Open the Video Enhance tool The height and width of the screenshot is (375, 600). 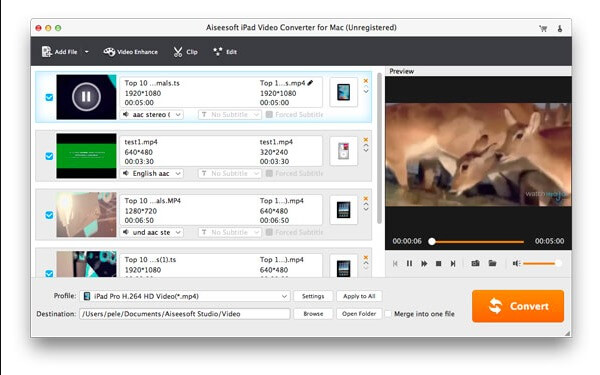pyautogui.click(x=130, y=52)
